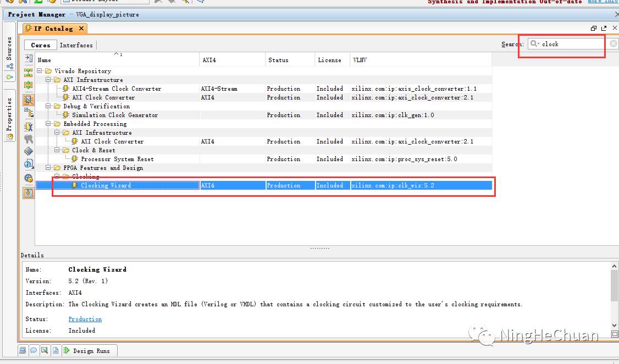The image size is (619, 364).
Task: Click the IP settings gear icon
Action: [x=29, y=178]
